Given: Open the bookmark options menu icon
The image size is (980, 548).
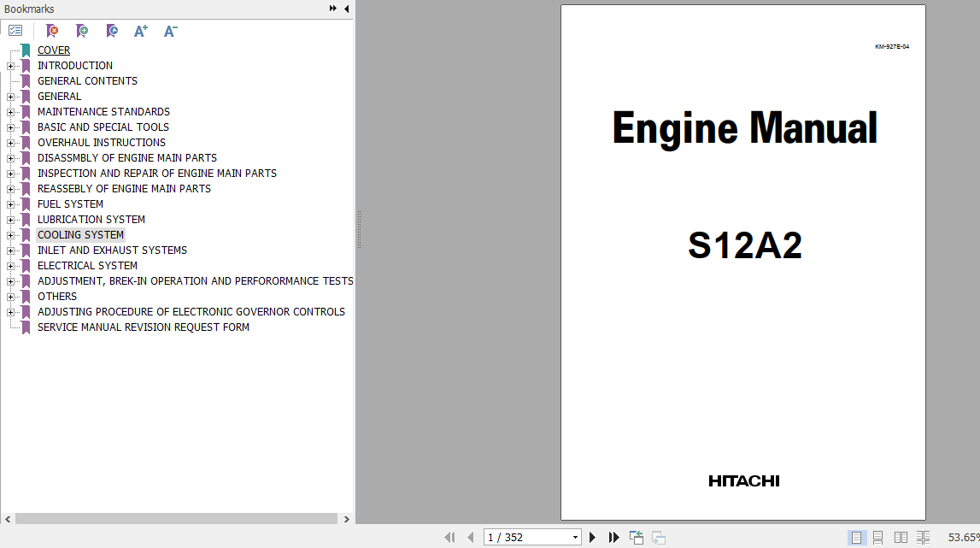Looking at the screenshot, I should point(15,30).
